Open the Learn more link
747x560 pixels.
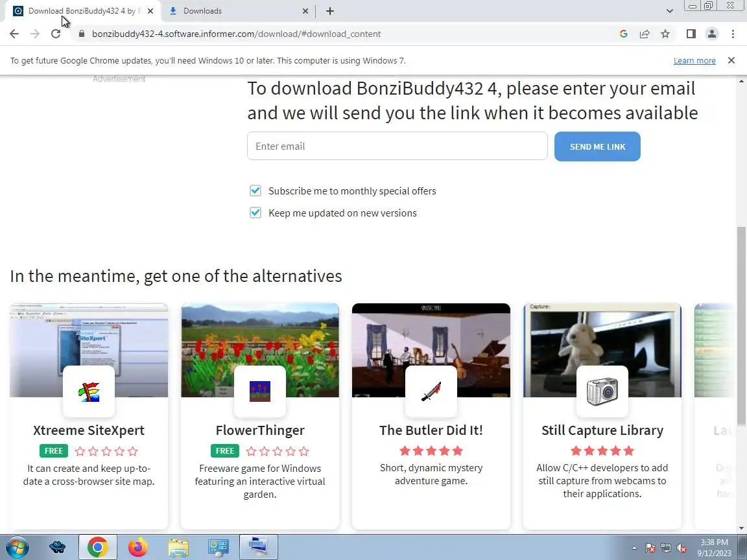694,60
